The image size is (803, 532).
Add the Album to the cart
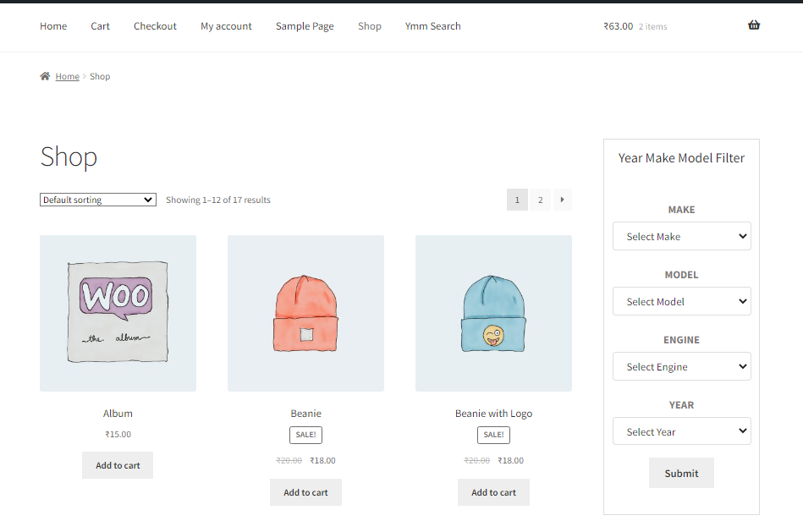point(117,464)
